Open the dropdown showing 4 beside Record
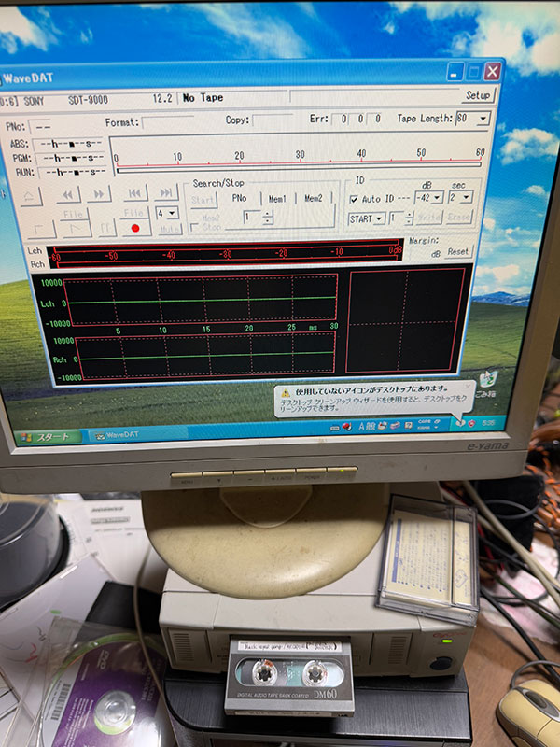Screen dimensions: 560x747 point(167,213)
